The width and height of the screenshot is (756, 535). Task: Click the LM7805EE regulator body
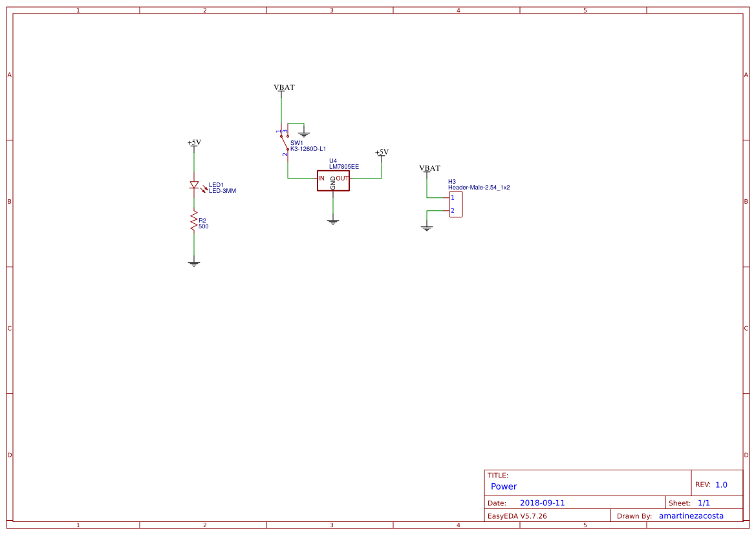point(332,180)
